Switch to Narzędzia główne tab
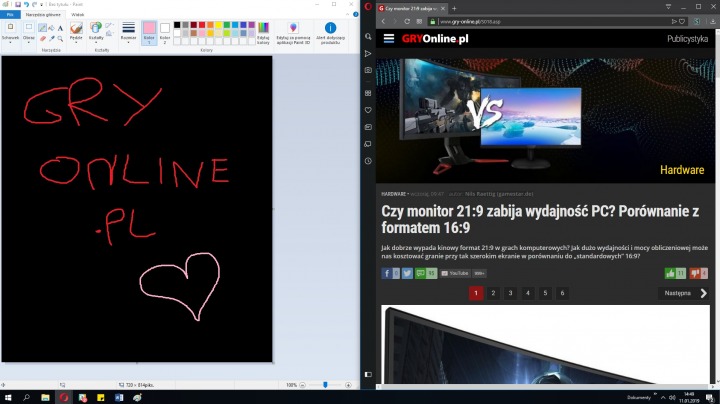The height and width of the screenshot is (404, 720). click(x=43, y=15)
